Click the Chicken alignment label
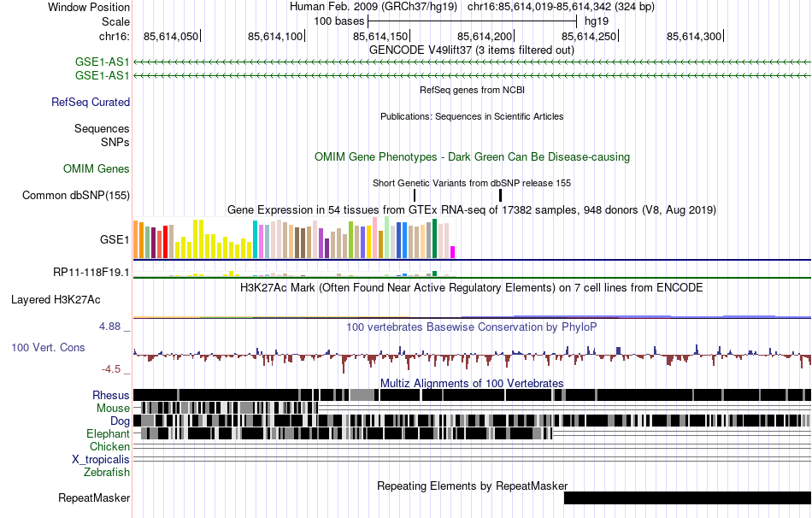This screenshot has width=812, height=518. pyautogui.click(x=109, y=446)
